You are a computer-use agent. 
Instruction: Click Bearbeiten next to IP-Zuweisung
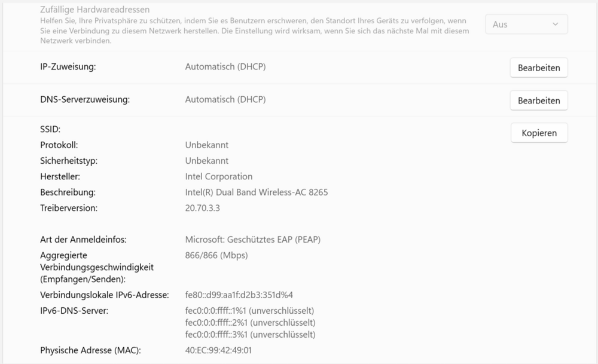[x=539, y=68]
